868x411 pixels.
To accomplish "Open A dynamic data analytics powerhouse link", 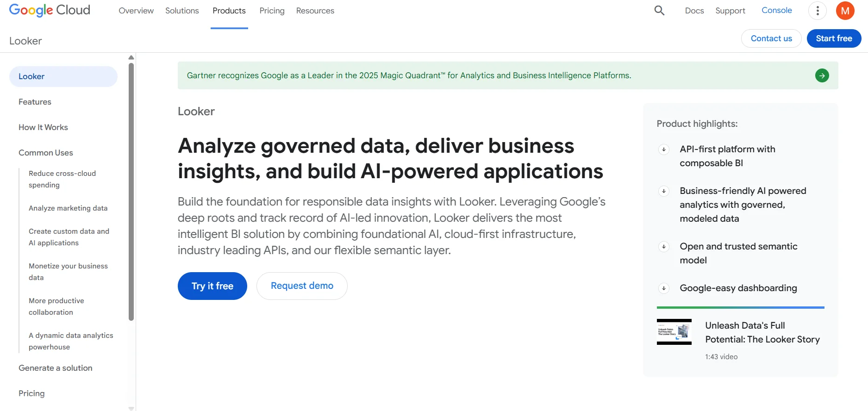I will point(71,341).
